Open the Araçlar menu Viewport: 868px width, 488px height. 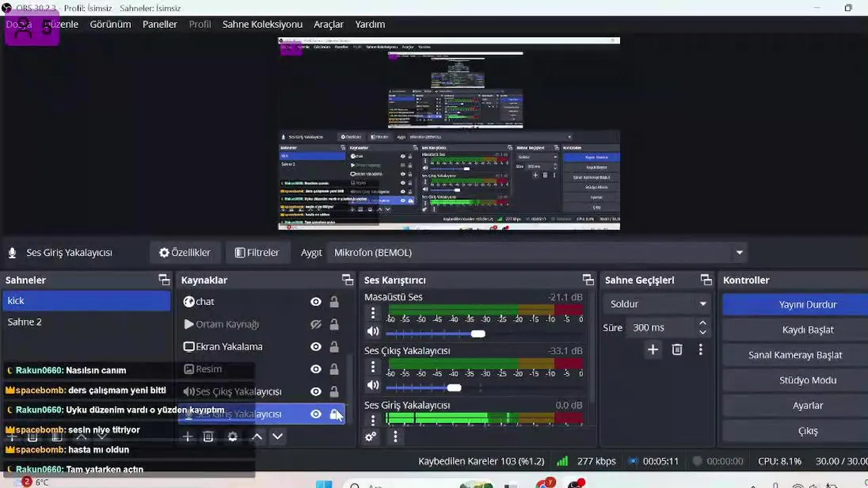329,24
